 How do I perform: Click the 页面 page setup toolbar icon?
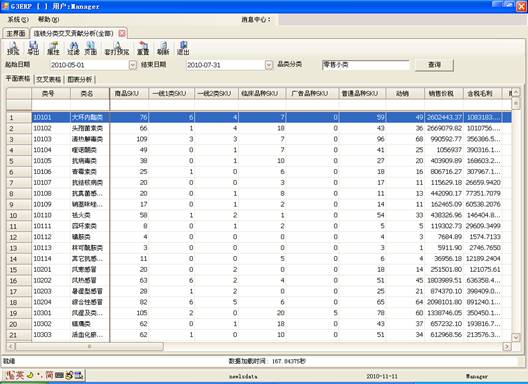(x=90, y=48)
